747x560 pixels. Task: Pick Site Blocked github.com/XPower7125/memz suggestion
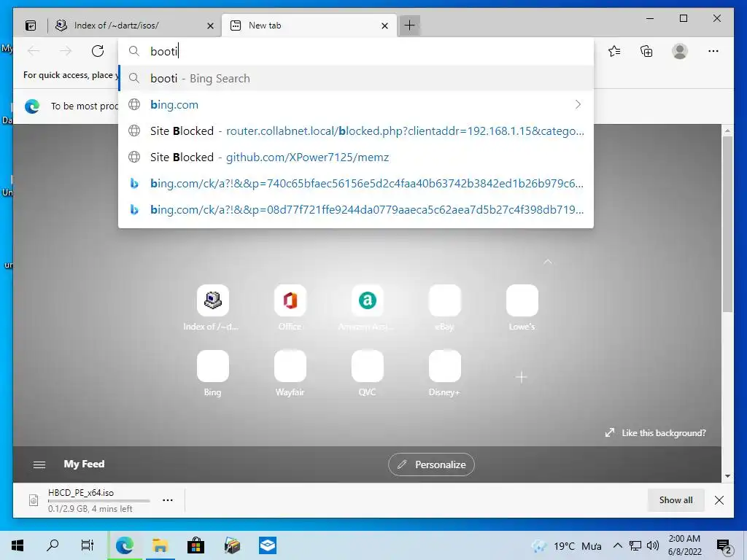[355, 157]
